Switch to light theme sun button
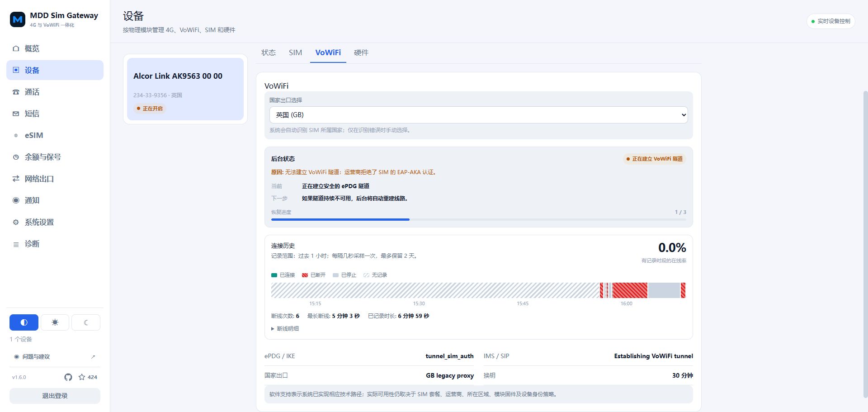The width and height of the screenshot is (868, 412). (55, 322)
